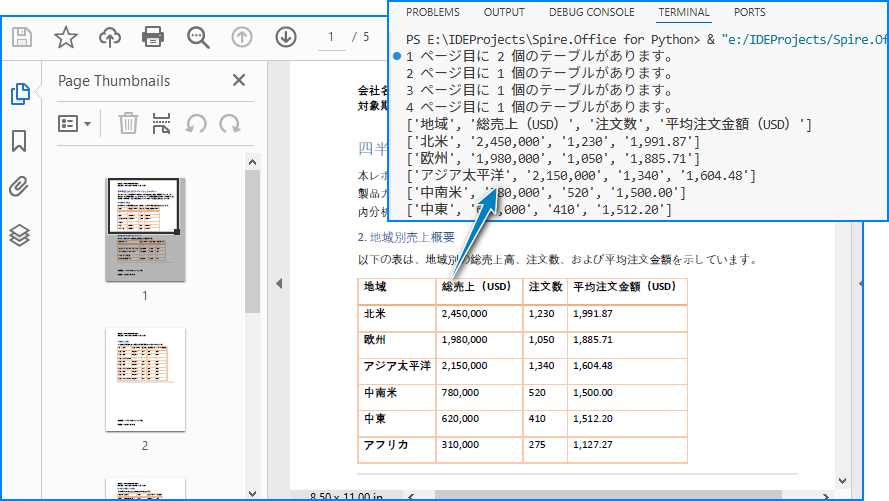Click thumbnails panel scroll down arrow

253,494
